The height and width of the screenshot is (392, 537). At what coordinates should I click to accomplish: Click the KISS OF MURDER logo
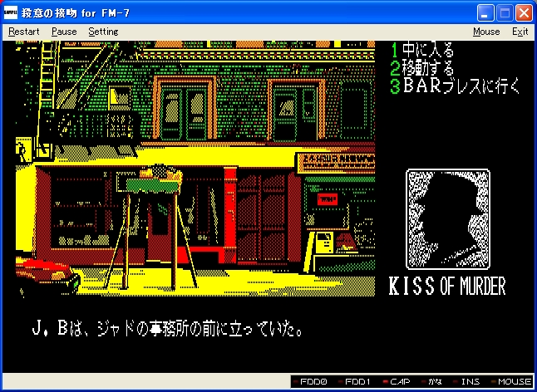[447, 287]
